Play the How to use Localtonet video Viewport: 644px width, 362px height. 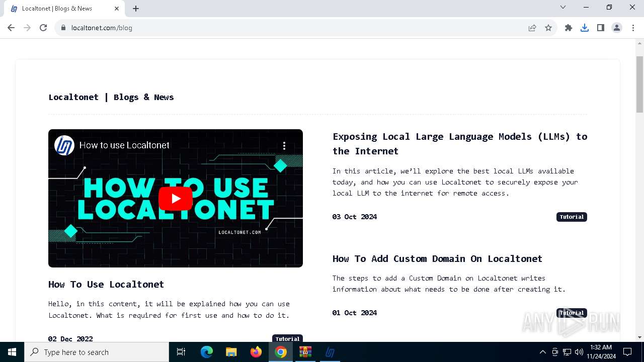tap(176, 199)
